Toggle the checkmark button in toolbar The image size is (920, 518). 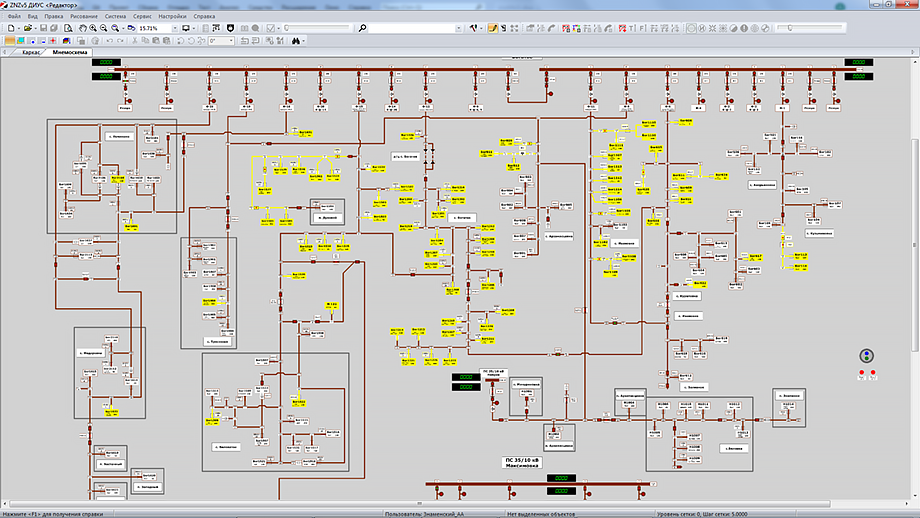point(271,29)
